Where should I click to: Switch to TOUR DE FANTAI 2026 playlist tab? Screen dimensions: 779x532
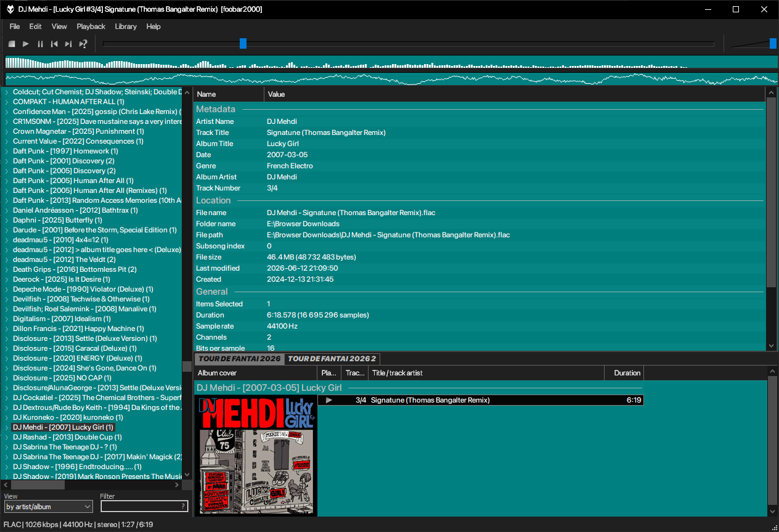(x=239, y=359)
